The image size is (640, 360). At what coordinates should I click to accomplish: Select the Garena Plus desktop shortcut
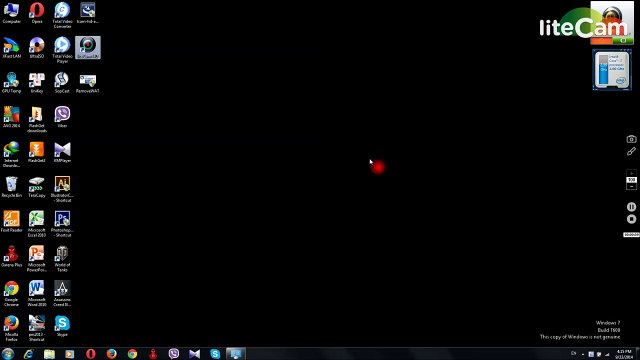[x=11, y=257]
